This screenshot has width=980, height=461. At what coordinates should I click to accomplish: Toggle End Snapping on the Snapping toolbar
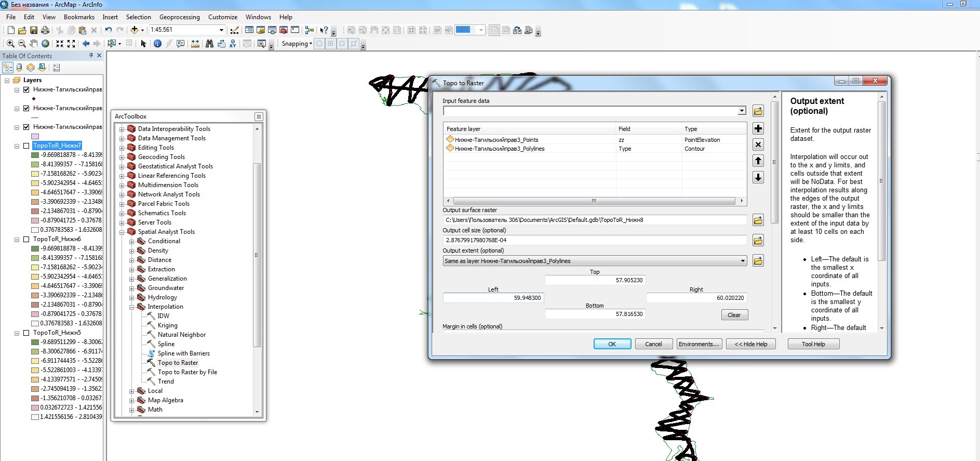331,44
